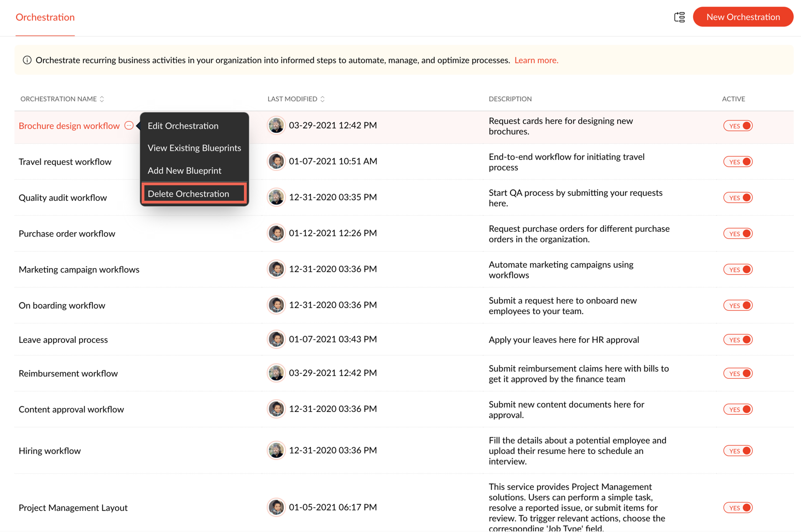The height and width of the screenshot is (532, 801).
Task: Click the avatar in Quality audit workflow row
Action: pyautogui.click(x=276, y=197)
